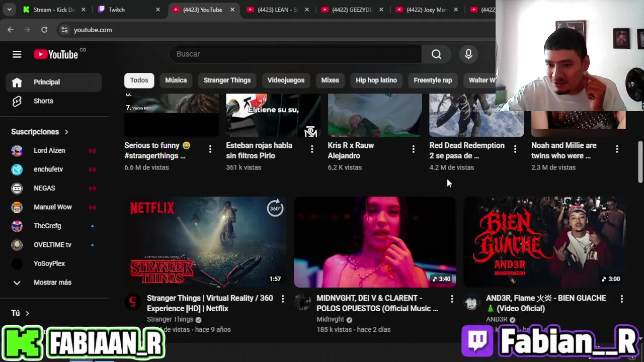The width and height of the screenshot is (644, 362).
Task: Open AND3R BIEN GUACHE video title
Action: pos(546,303)
